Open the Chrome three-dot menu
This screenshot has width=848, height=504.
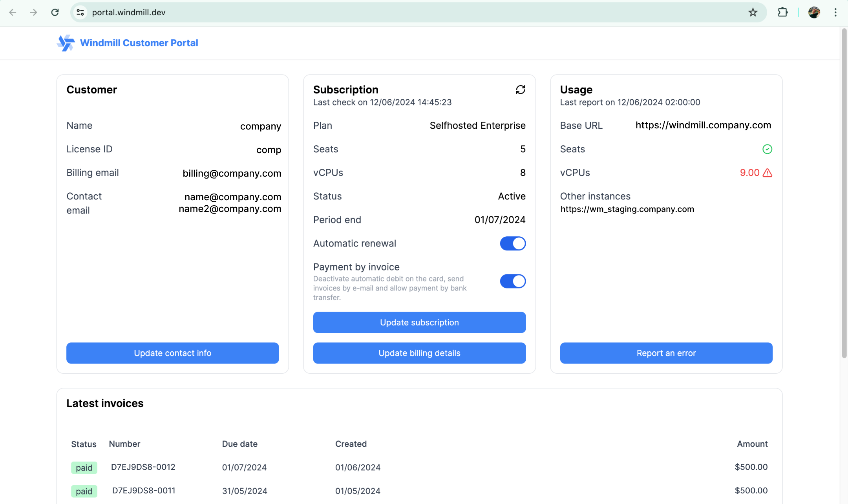(835, 13)
